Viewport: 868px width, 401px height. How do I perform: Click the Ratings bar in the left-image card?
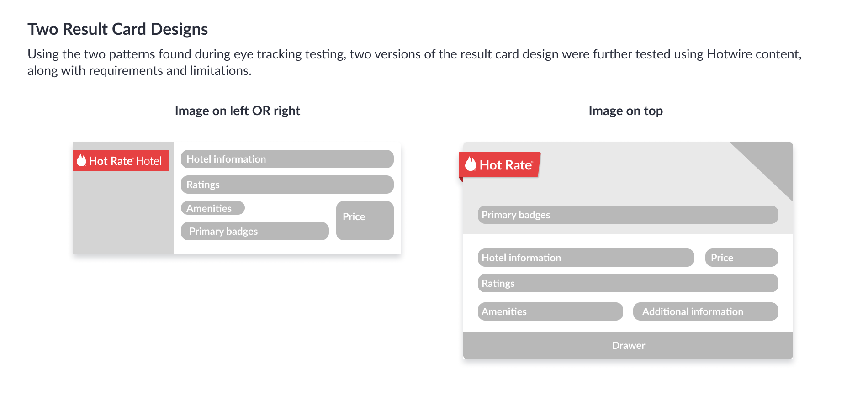[x=287, y=185]
